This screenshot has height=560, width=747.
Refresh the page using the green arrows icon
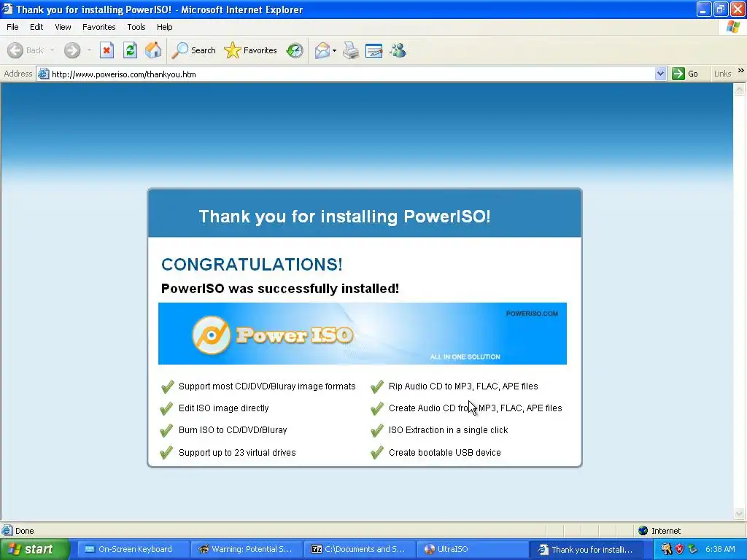(130, 50)
